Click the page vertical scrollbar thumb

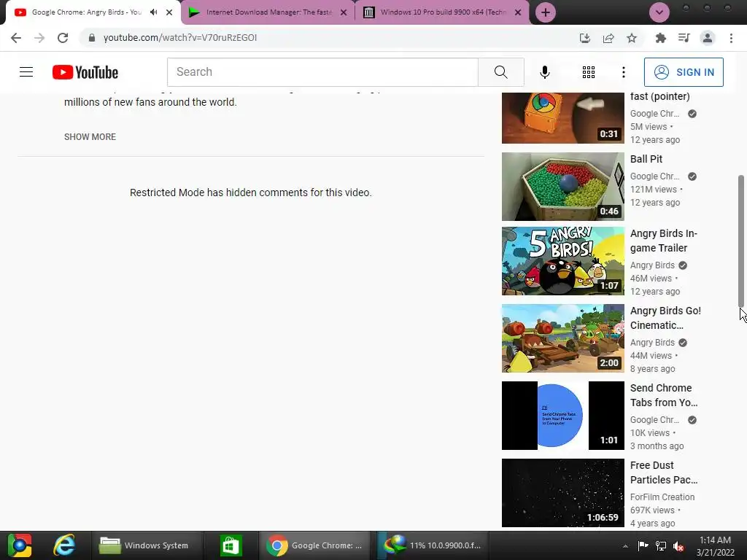point(741,241)
